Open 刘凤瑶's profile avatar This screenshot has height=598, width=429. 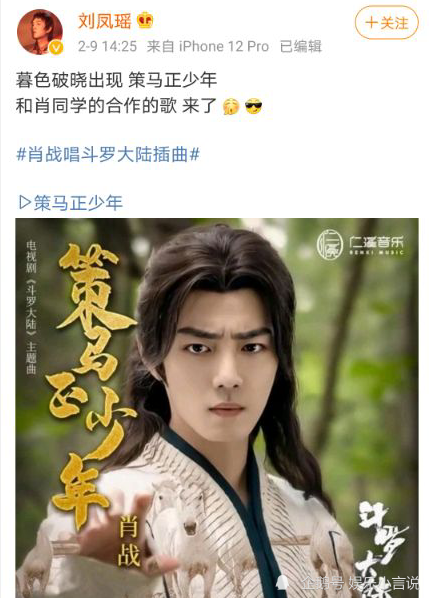coord(40,32)
